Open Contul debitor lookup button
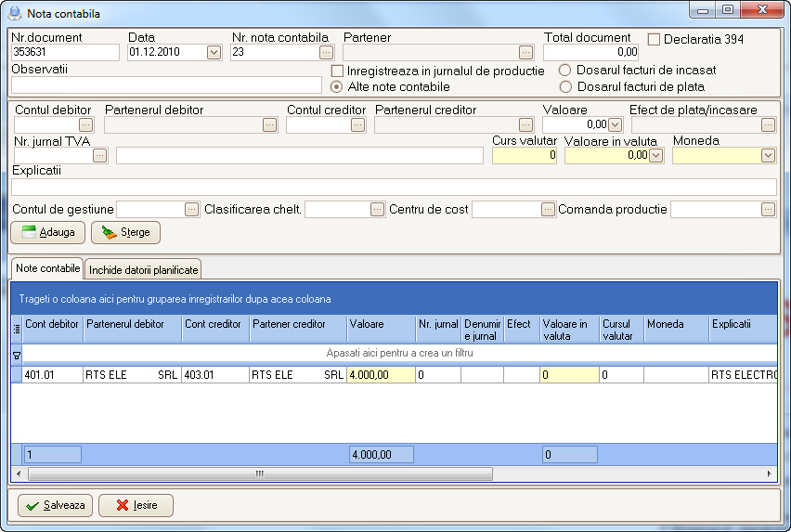The width and height of the screenshot is (791, 532). 85,124
